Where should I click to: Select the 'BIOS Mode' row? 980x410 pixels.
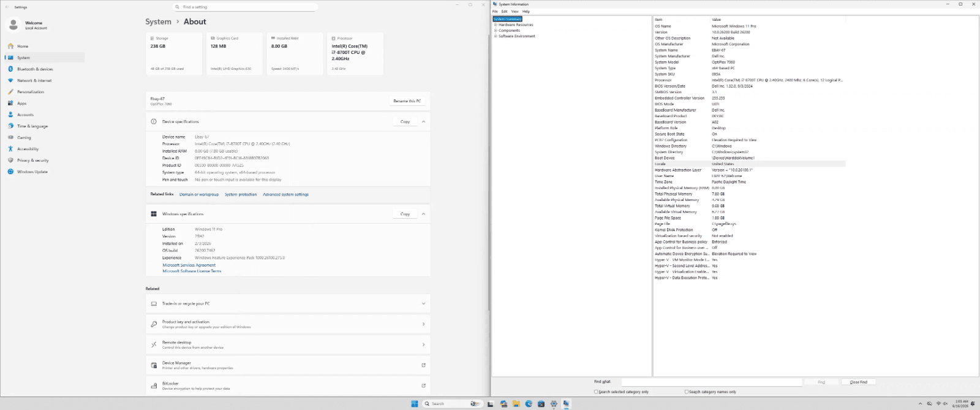tap(749, 104)
